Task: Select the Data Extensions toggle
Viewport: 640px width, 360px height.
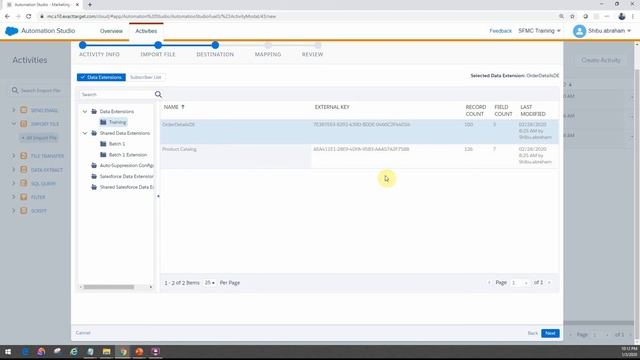Action: pyautogui.click(x=101, y=77)
